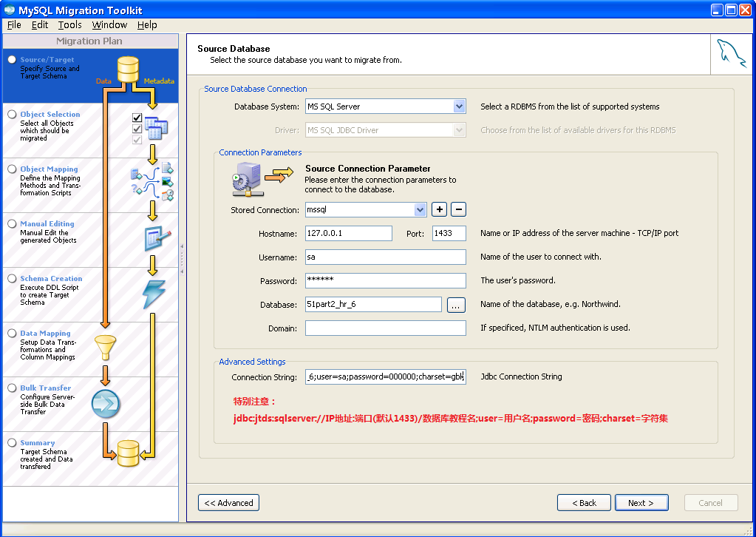Screen dimensions: 756x537
Task: Click the Database field 51part2_hr_6
Action: pyautogui.click(x=373, y=305)
